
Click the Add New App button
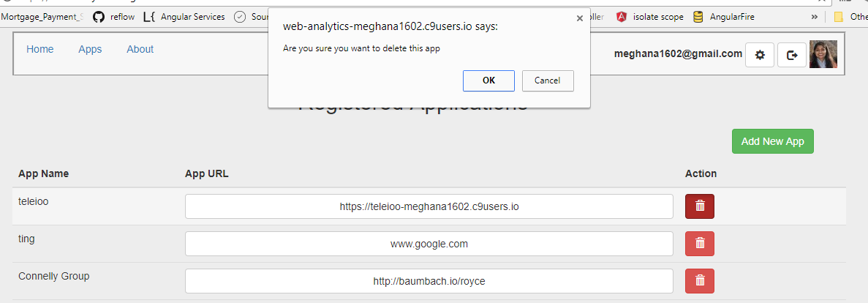pos(772,141)
